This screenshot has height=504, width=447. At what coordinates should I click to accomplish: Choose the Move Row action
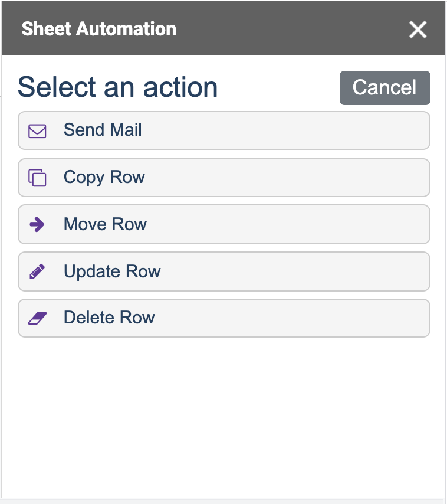(224, 224)
